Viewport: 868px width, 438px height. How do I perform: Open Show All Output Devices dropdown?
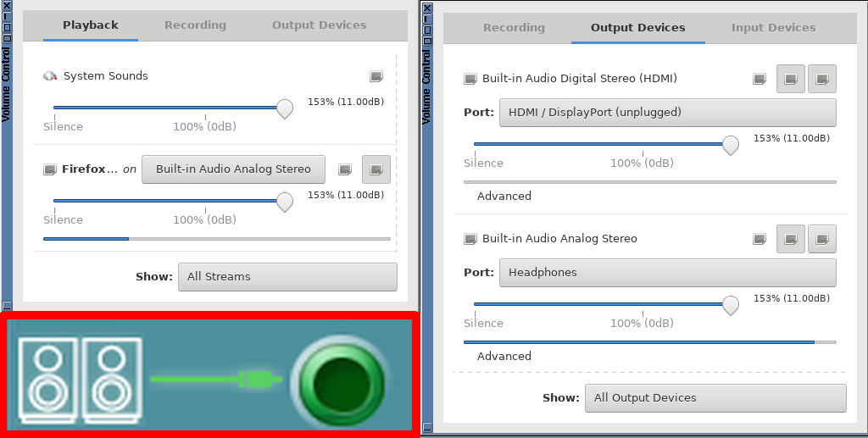(715, 398)
